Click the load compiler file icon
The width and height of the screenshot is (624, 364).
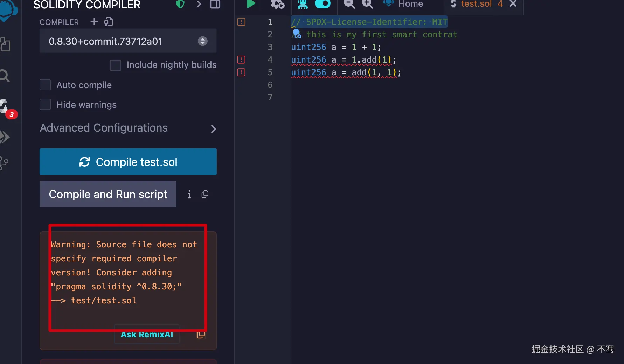point(108,22)
